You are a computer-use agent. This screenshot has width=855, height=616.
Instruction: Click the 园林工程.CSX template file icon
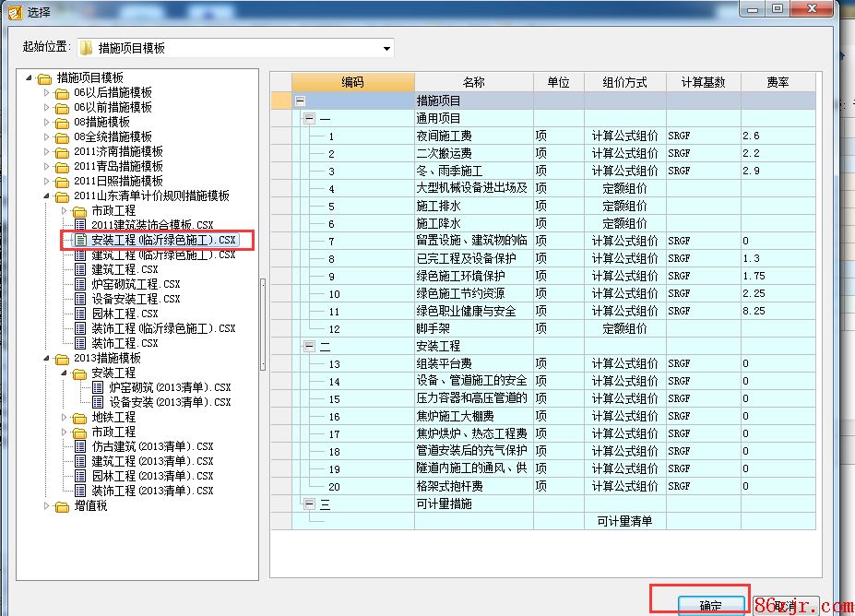(80, 314)
